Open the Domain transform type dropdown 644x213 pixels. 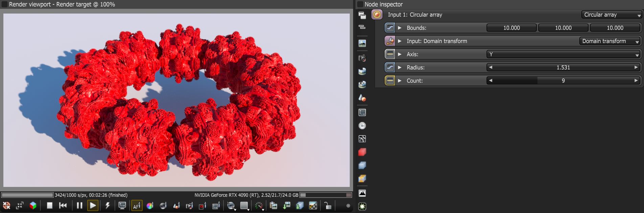tap(610, 41)
